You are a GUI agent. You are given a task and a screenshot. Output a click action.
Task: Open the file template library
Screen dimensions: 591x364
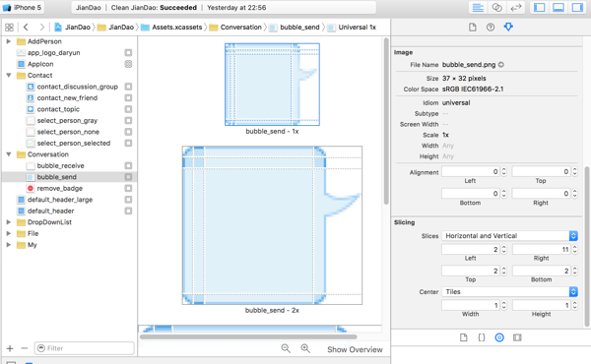463,337
